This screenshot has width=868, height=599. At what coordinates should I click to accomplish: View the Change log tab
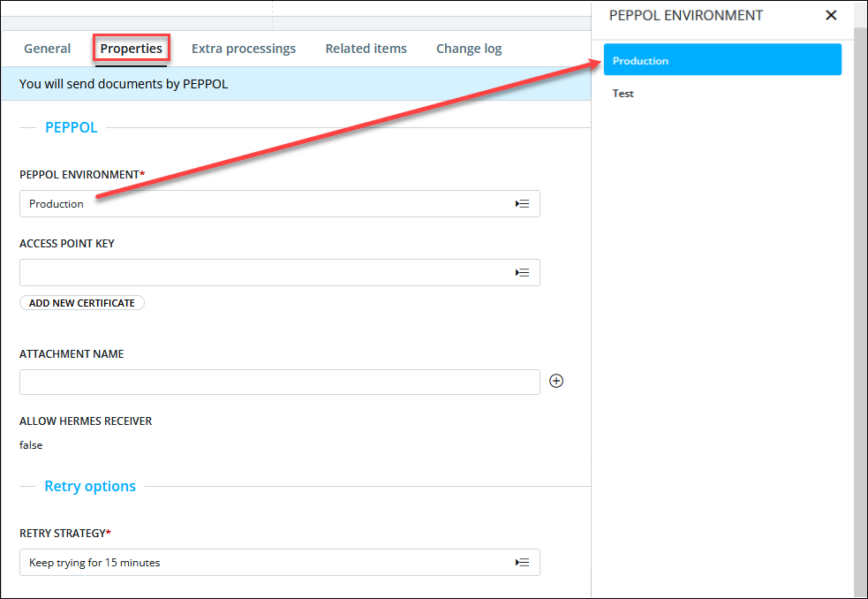[469, 49]
